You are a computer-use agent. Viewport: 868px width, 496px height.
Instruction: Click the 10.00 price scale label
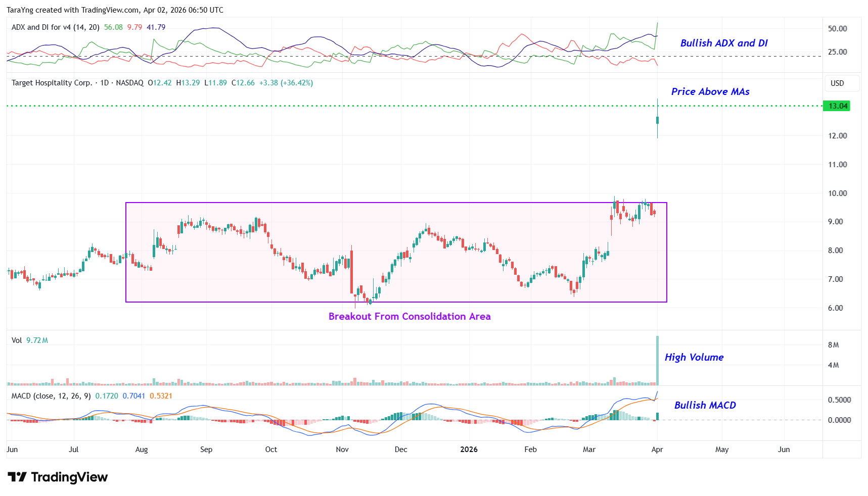point(837,193)
